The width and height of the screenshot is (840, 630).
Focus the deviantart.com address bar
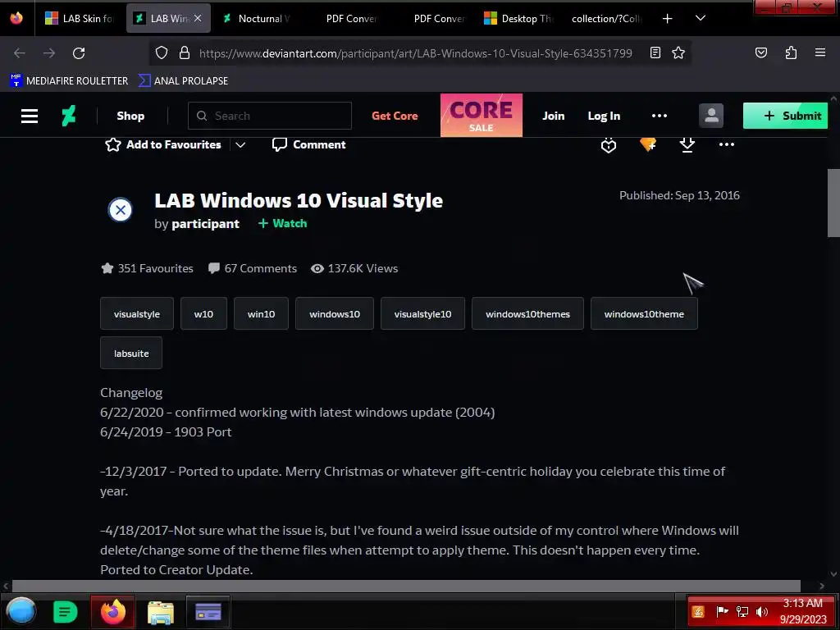click(x=415, y=53)
